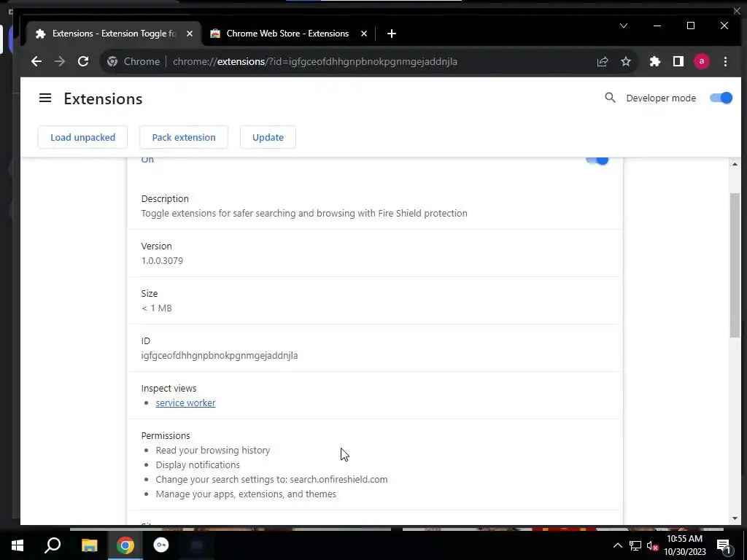Viewport: 747px width, 560px height.
Task: Turn off the extension On switch
Action: [x=597, y=160]
